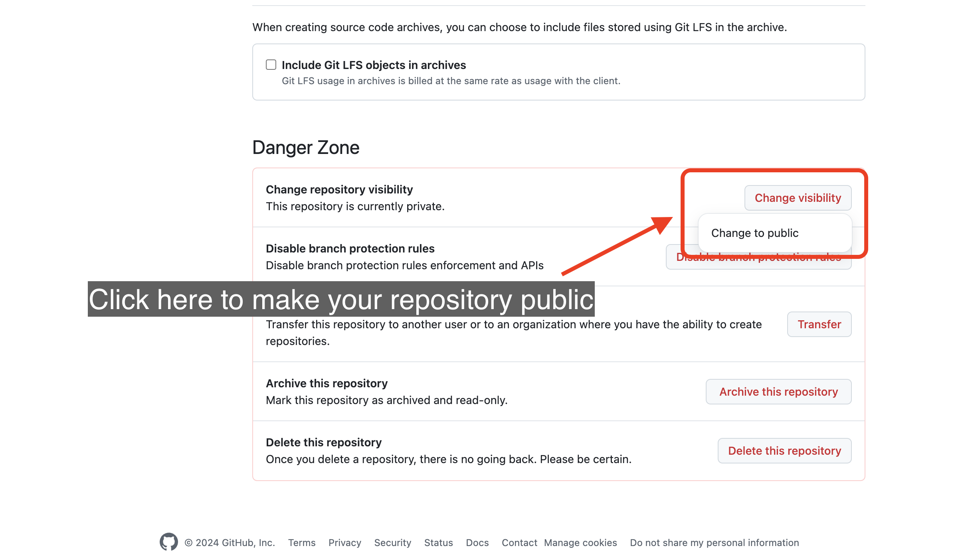Image resolution: width=966 pixels, height=560 pixels.
Task: Click the Change repository visibility label
Action: pos(339,189)
